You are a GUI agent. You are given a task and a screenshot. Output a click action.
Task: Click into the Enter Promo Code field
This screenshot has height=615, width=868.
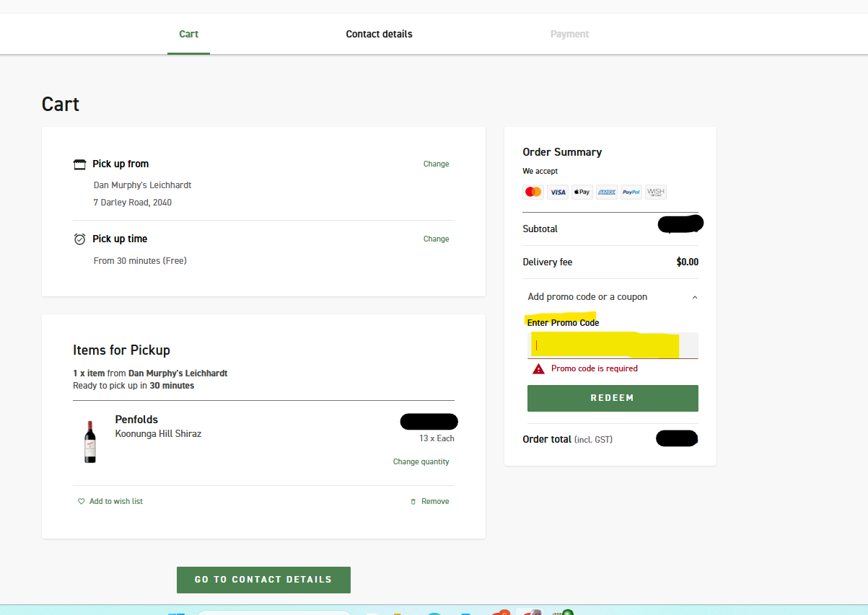coord(613,345)
